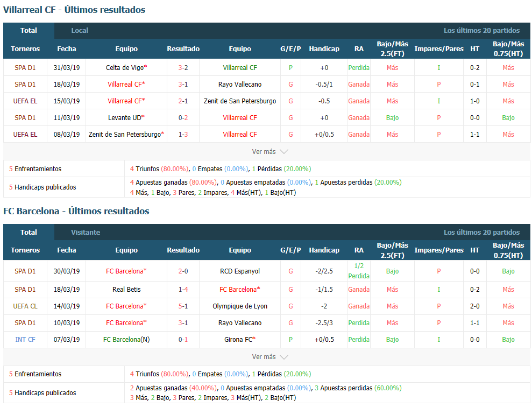Viewport: 532px width, 407px height.
Task: Click Impares/Pares header in Barcelona table
Action: click(x=439, y=250)
